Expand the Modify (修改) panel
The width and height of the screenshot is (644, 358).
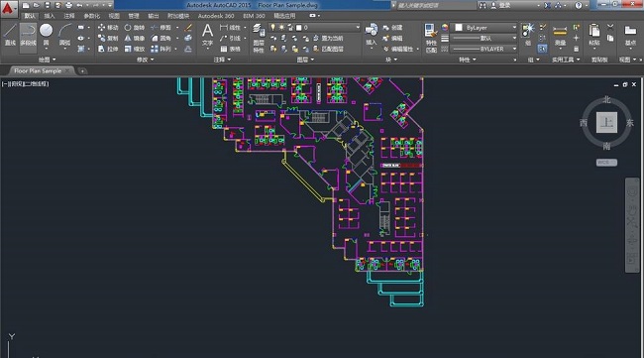point(145,60)
